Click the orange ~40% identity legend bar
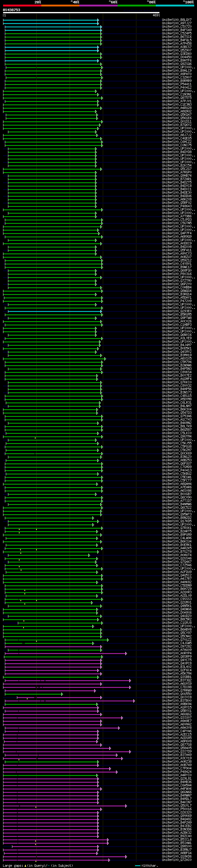 [x=61, y=6]
